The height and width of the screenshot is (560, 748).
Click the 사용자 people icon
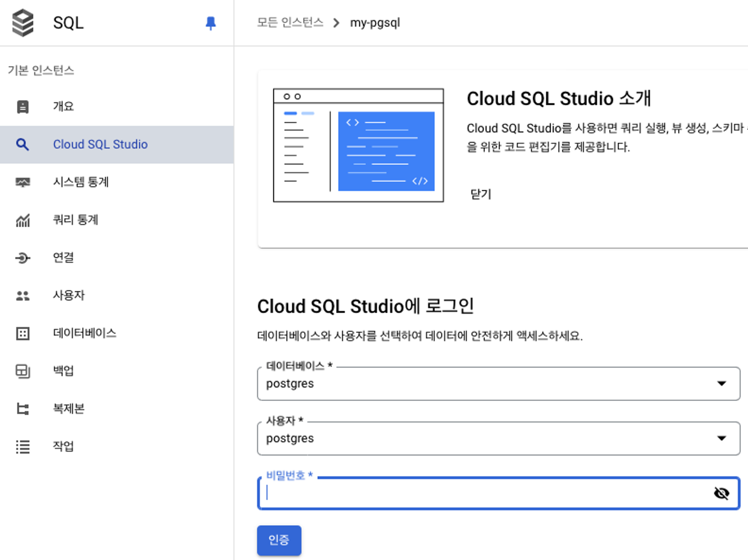point(23,296)
